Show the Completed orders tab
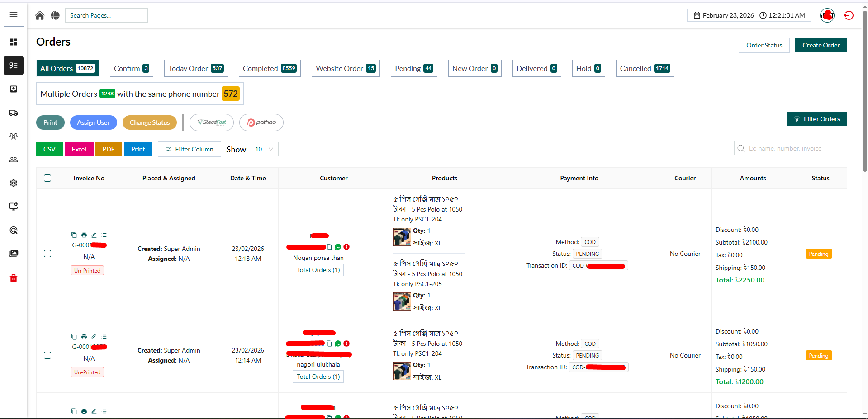Image resolution: width=868 pixels, height=419 pixels. tap(270, 68)
